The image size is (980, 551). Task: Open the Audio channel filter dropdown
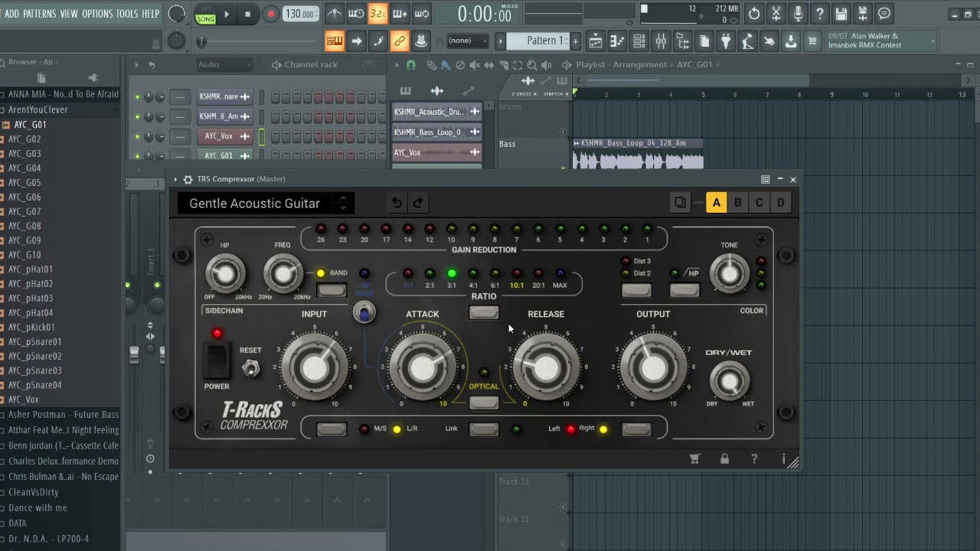(x=224, y=65)
